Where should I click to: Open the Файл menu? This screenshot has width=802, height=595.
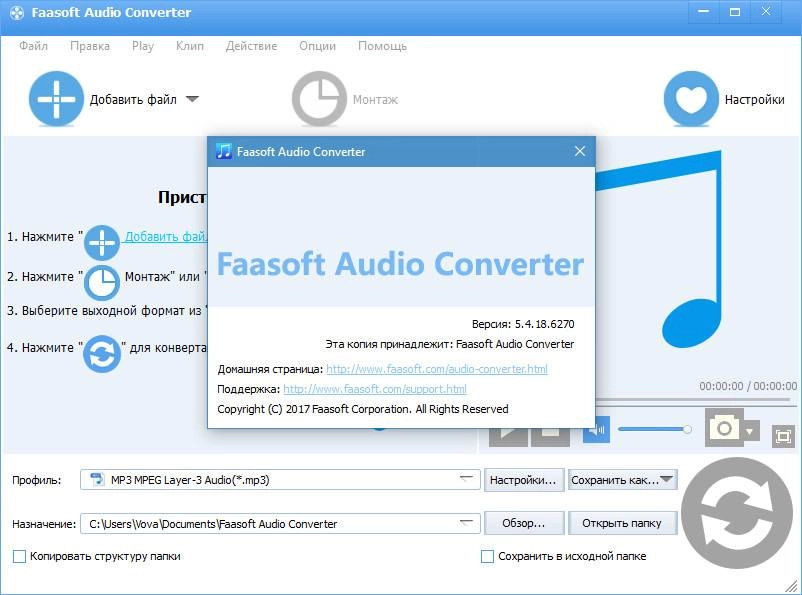coord(33,46)
